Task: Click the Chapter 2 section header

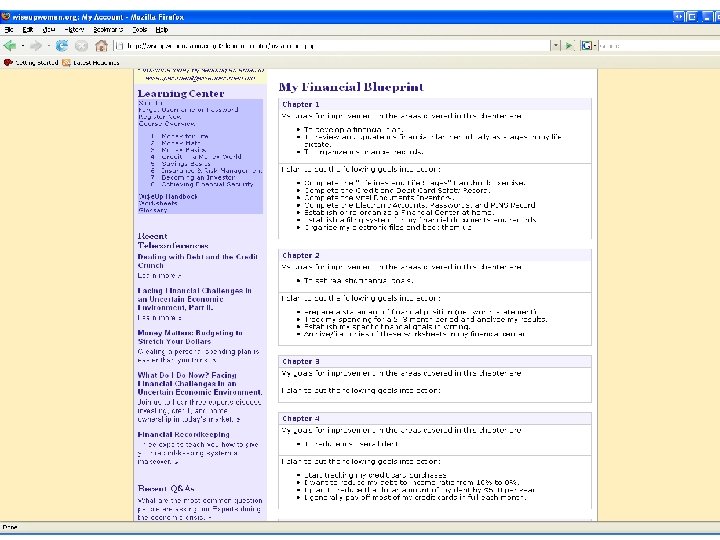Action: click(434, 255)
